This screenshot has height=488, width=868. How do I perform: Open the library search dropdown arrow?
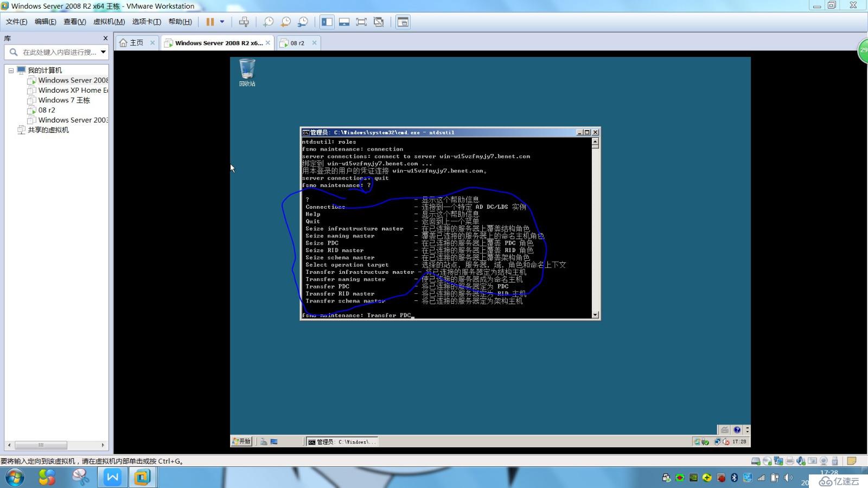tap(103, 52)
